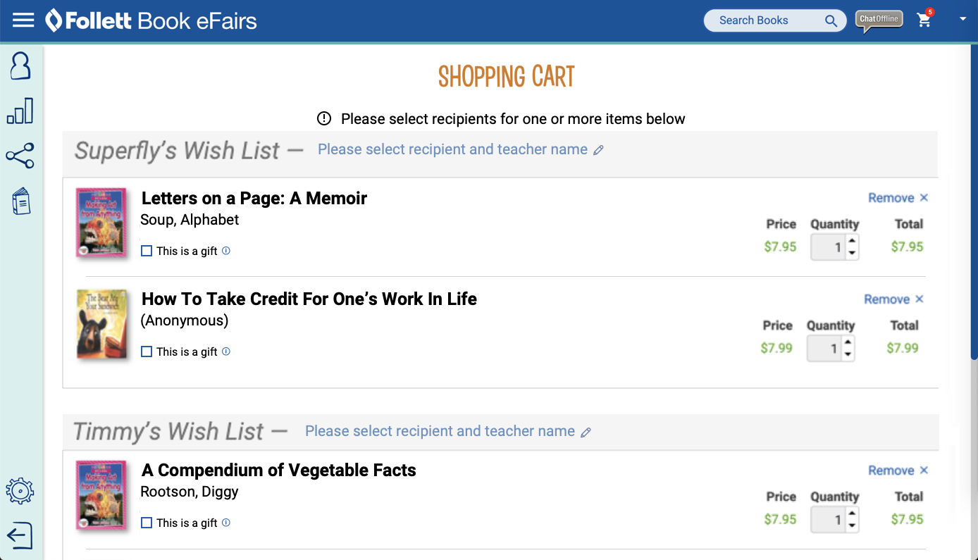The width and height of the screenshot is (978, 560).
Task: Mark Letters on a Page as a gift
Action: click(x=146, y=250)
